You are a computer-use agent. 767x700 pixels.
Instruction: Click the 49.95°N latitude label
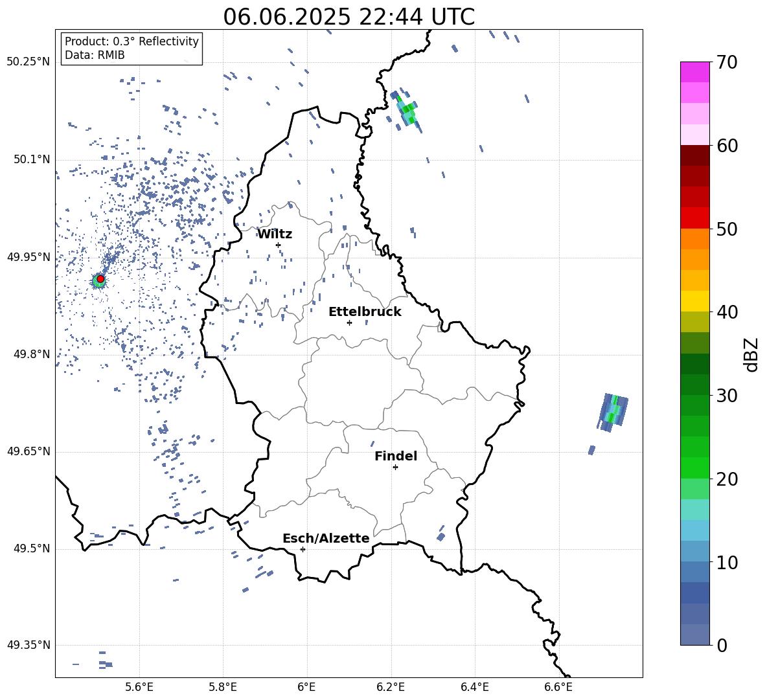coord(29,256)
